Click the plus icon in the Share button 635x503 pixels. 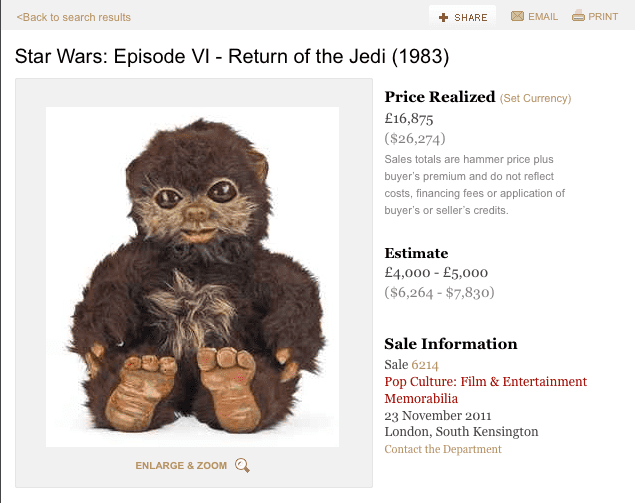(443, 17)
